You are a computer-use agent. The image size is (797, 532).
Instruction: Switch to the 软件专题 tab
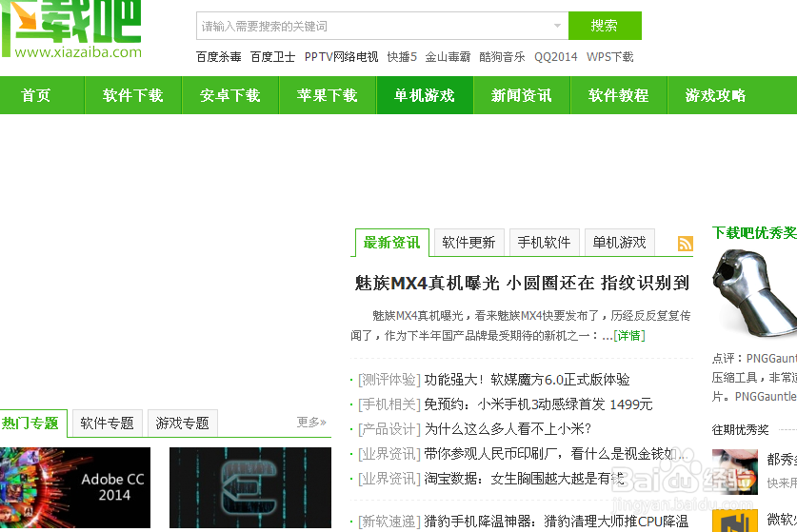(x=107, y=424)
